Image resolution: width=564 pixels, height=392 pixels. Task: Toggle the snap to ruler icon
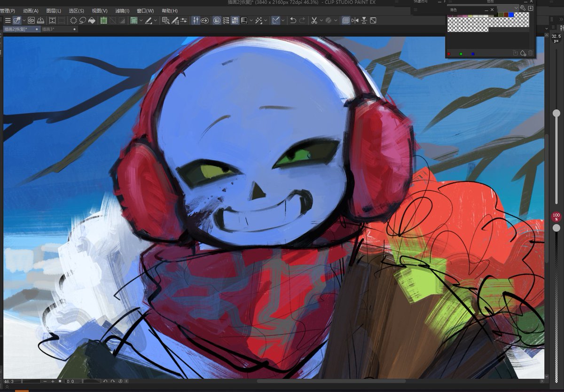275,20
